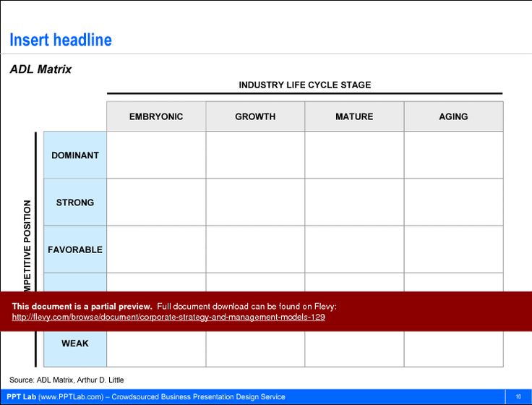Select the Strong–Aging matrix cell
The image size is (532, 405).
click(x=454, y=202)
